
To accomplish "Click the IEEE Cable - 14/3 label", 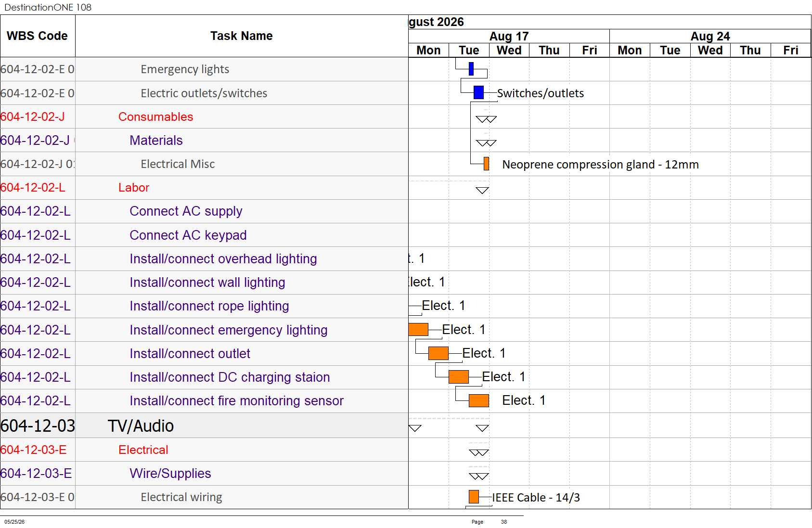I will (536, 497).
